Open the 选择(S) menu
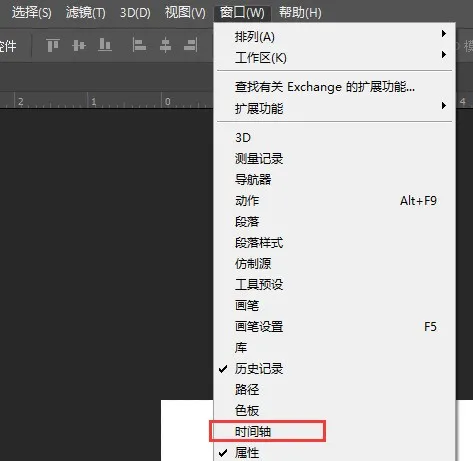The width and height of the screenshot is (473, 461). [32, 13]
